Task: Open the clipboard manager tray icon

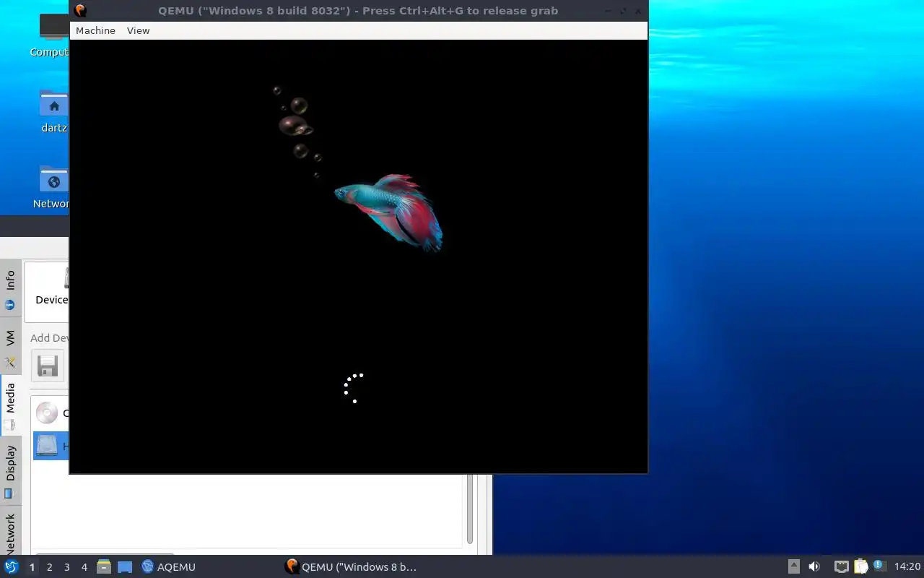Action: click(860, 567)
